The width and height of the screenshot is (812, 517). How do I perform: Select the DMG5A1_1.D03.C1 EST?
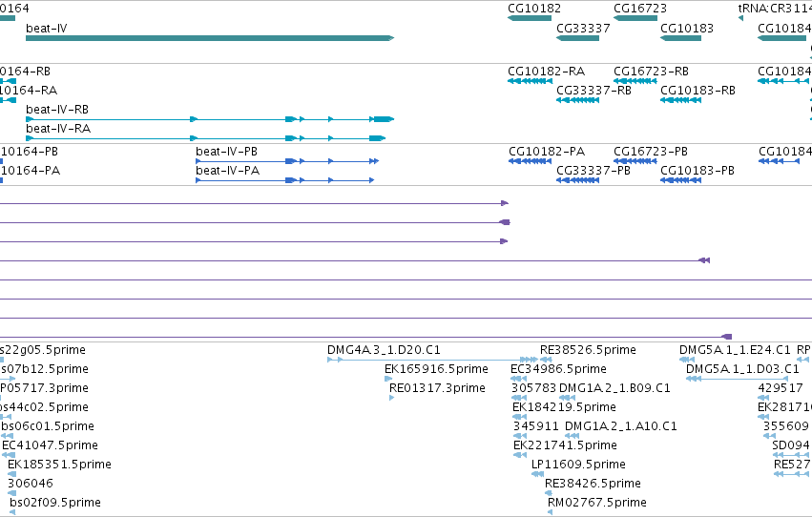(x=737, y=379)
